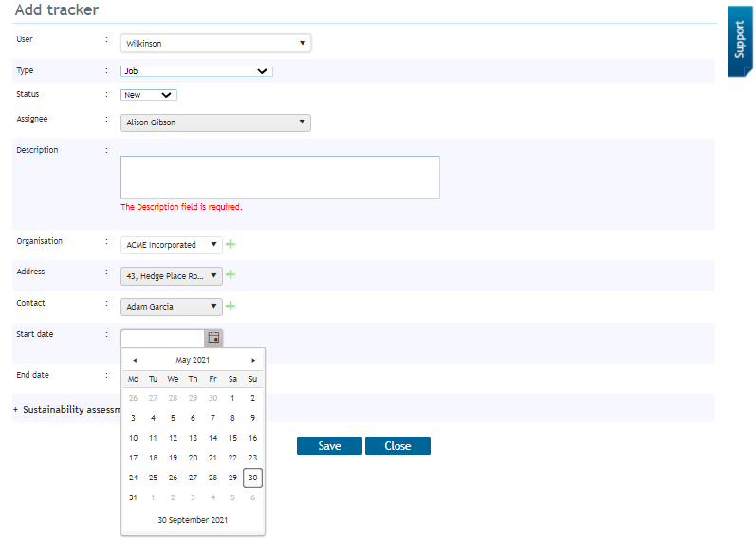Viewport: 756px width, 544px height.
Task: Select day 23 in the calendar
Action: (x=252, y=458)
